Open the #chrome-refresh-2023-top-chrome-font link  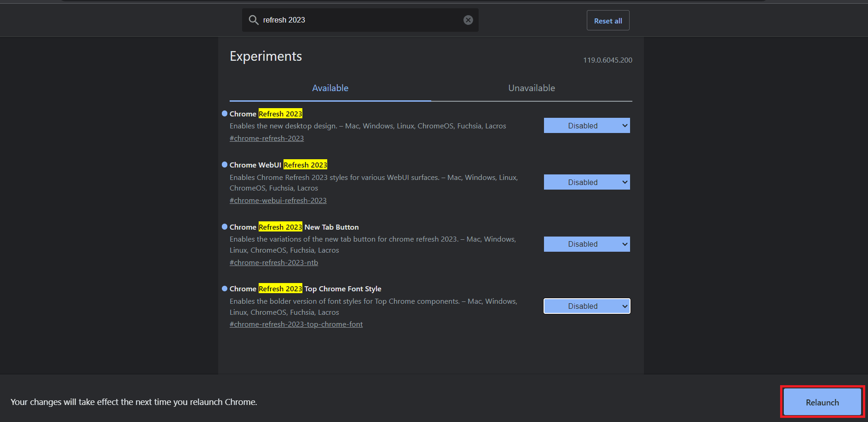click(296, 324)
